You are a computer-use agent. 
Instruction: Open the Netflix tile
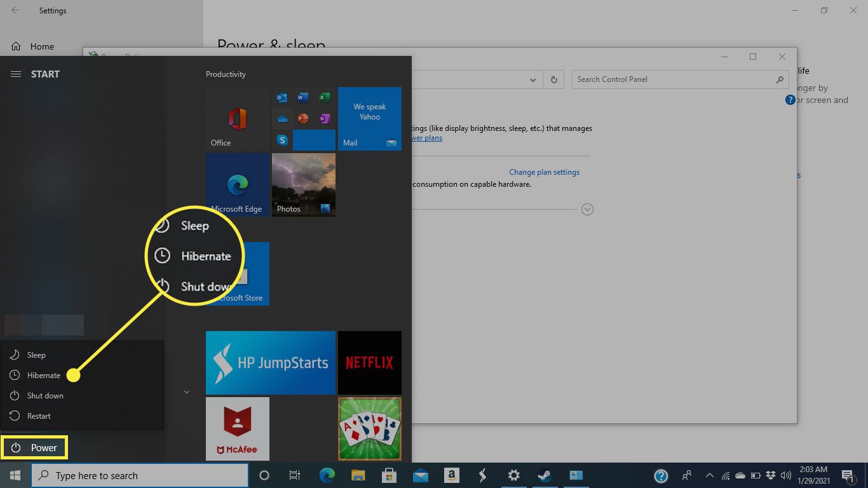(370, 363)
